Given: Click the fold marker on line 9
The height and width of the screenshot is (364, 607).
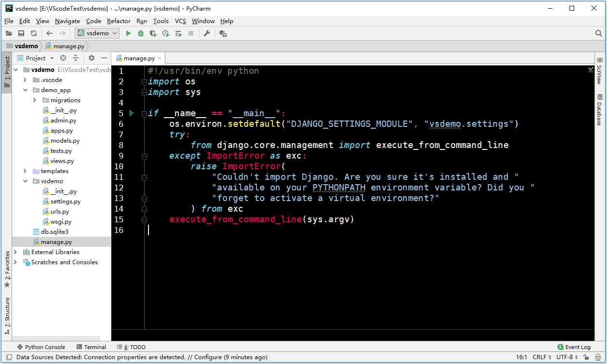Looking at the screenshot, I should (144, 156).
